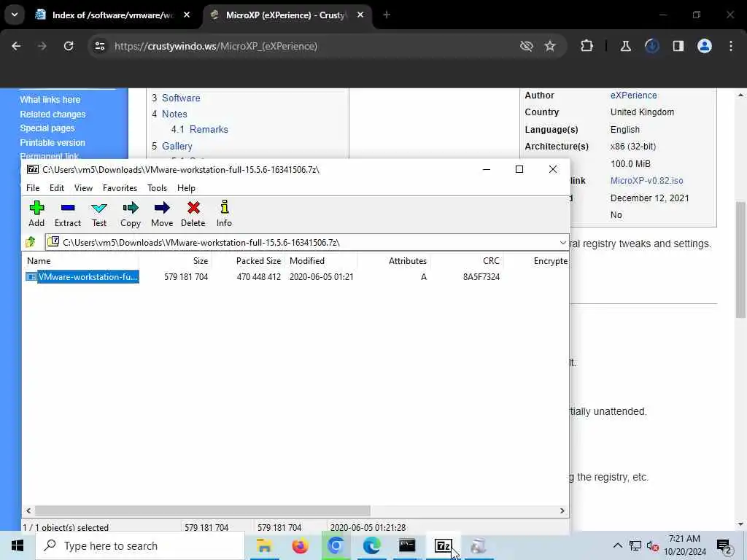This screenshot has height=560, width=747.
Task: Open the browser Downloads icon
Action: 651,46
